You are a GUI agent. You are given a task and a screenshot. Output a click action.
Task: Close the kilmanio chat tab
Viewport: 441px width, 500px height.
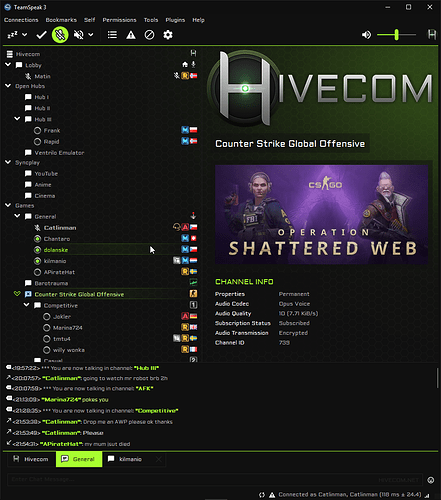pyautogui.click(x=159, y=459)
